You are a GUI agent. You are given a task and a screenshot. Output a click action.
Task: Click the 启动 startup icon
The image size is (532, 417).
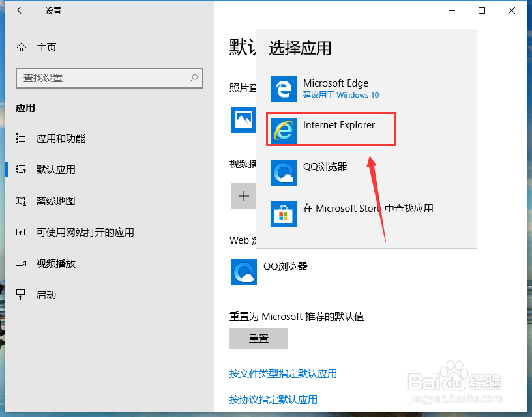point(20,295)
